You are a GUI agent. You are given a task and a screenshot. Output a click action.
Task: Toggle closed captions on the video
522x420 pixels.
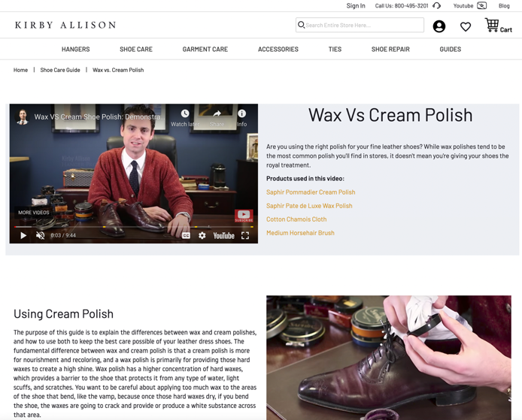click(186, 235)
